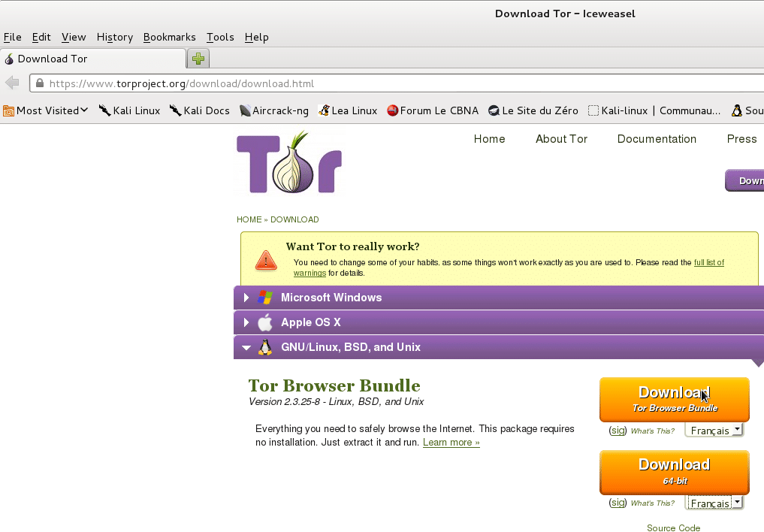Select the Download Tor tab
Viewport: 764px width, 532px height.
(x=93, y=59)
